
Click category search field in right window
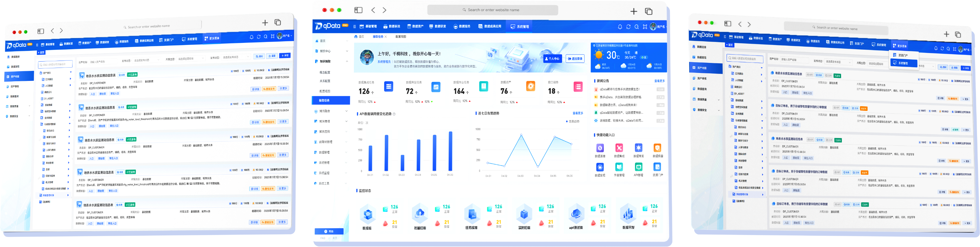click(745, 59)
